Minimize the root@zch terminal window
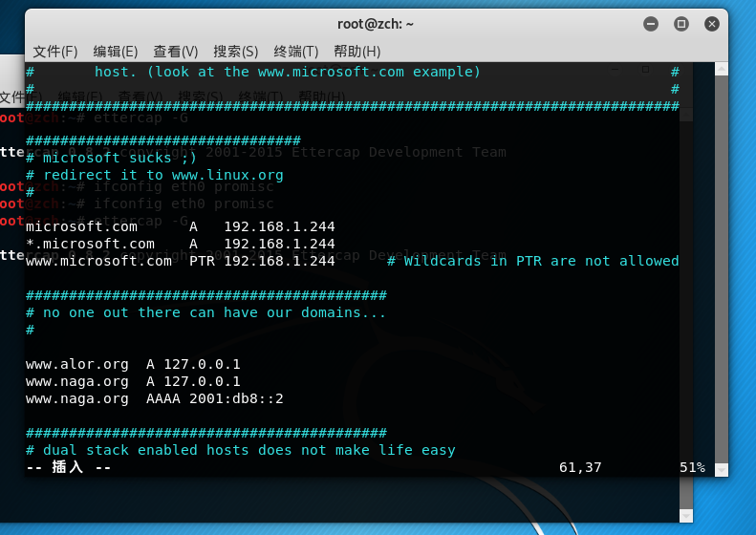 coord(651,24)
